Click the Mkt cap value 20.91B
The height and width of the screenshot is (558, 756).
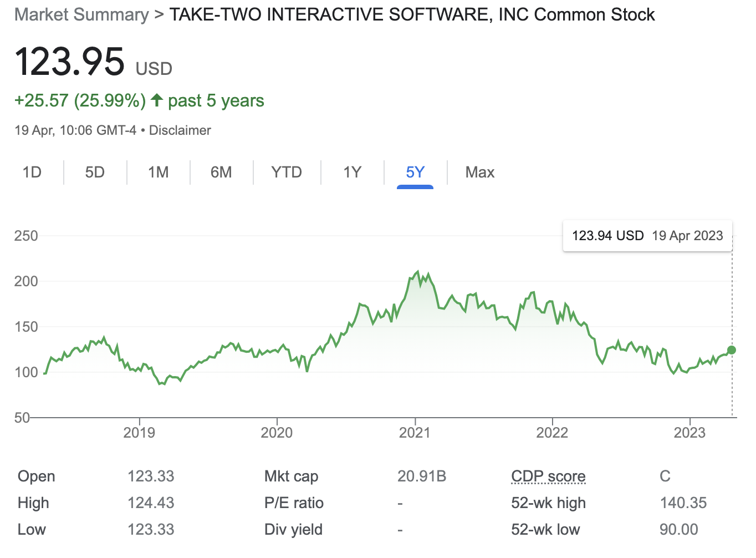click(x=422, y=476)
